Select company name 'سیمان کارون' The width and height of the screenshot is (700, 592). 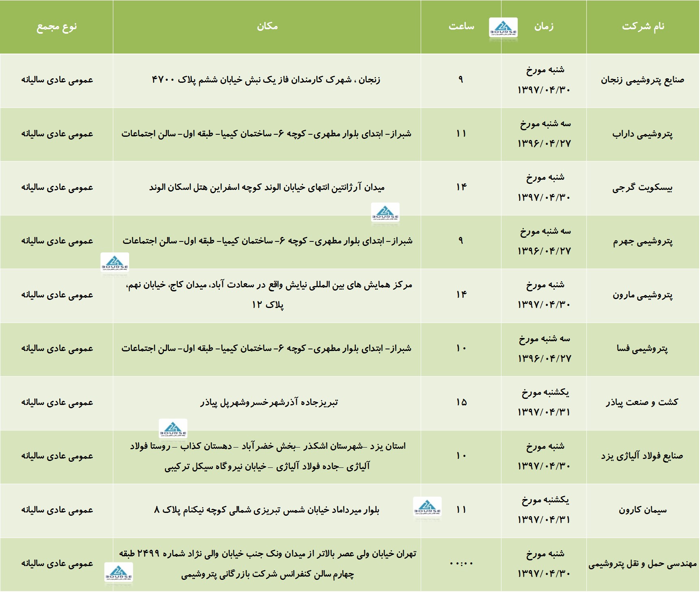(x=643, y=510)
